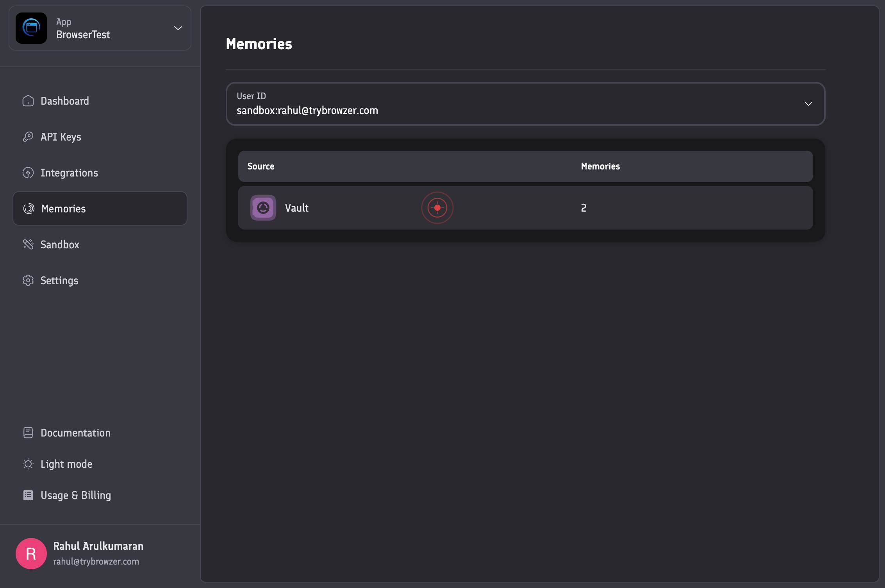Open the Memories sidebar item
This screenshot has height=588, width=885.
[100, 208]
